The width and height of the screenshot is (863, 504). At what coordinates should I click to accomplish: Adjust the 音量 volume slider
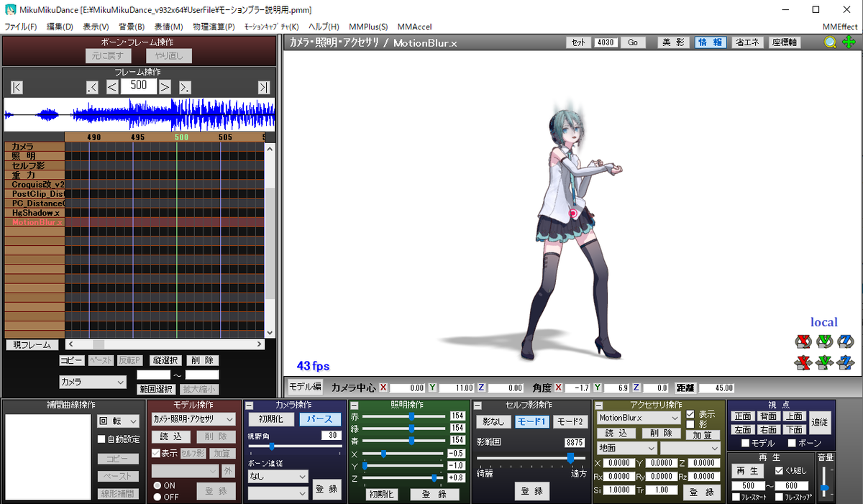(x=825, y=482)
